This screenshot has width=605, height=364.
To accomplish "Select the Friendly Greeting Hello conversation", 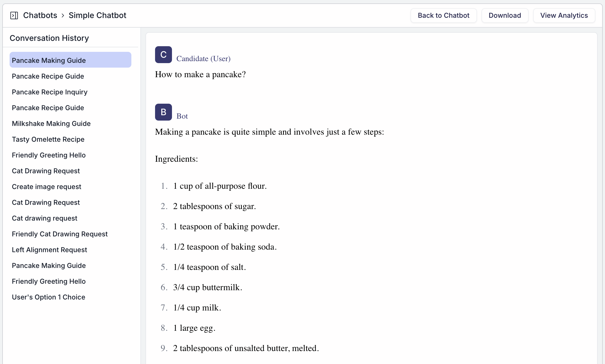I will point(48,155).
